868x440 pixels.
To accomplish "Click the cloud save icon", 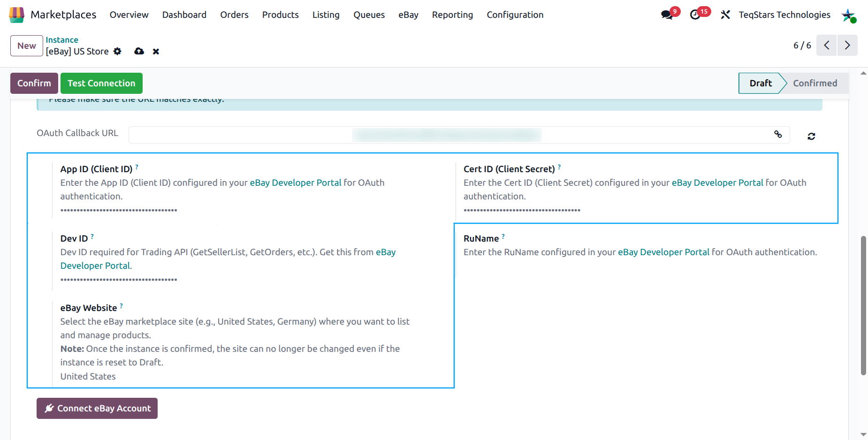I will click(139, 51).
